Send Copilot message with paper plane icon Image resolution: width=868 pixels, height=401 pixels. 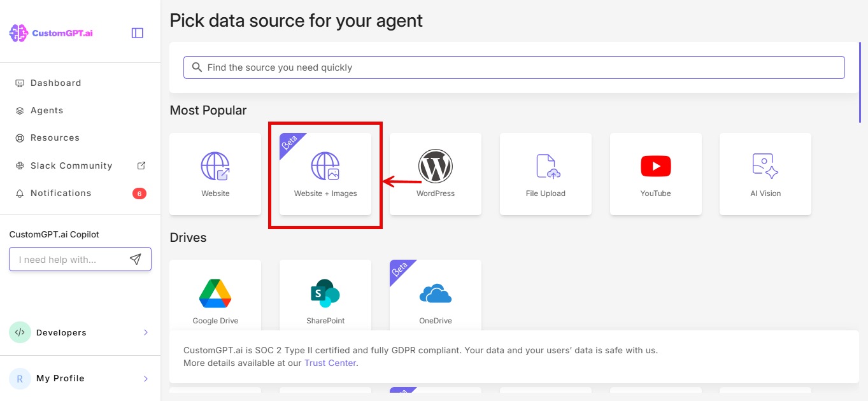coord(135,259)
